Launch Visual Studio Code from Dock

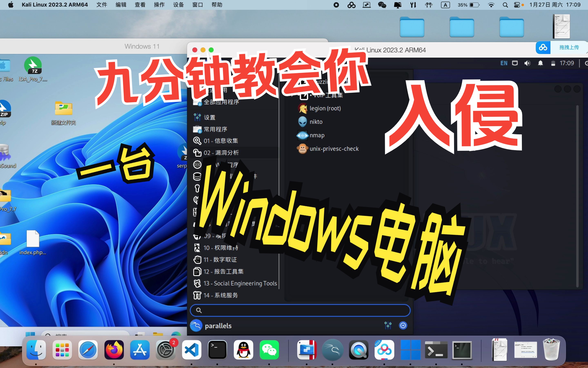click(192, 350)
